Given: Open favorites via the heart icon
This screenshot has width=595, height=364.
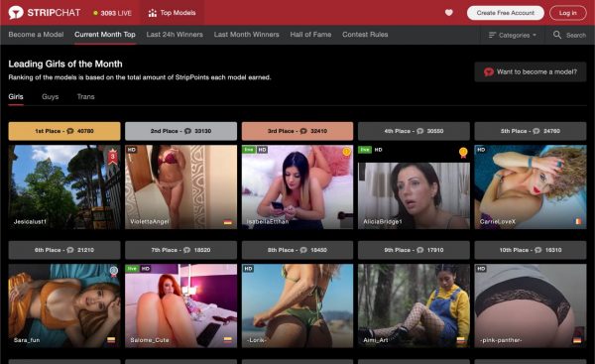Looking at the screenshot, I should [449, 13].
